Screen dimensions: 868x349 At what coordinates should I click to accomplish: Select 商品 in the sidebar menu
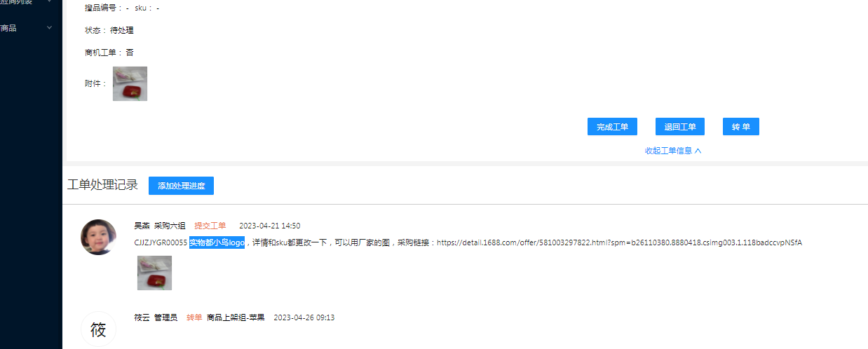coord(8,28)
